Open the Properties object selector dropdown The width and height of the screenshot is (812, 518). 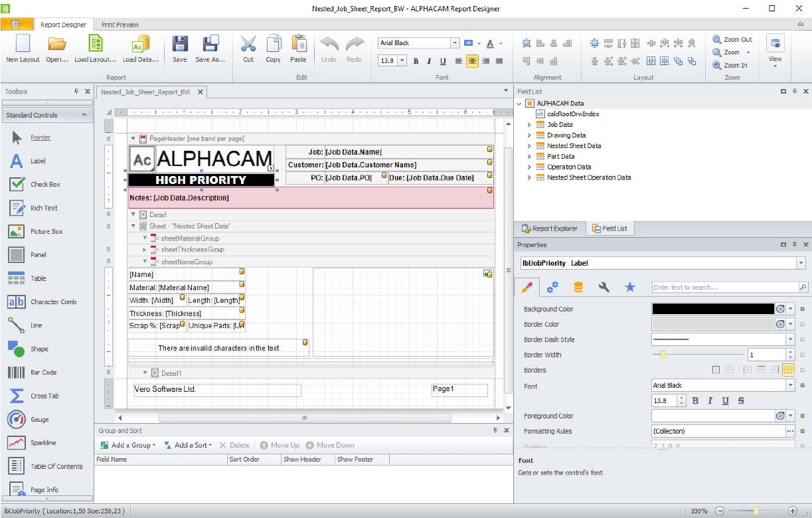click(801, 263)
